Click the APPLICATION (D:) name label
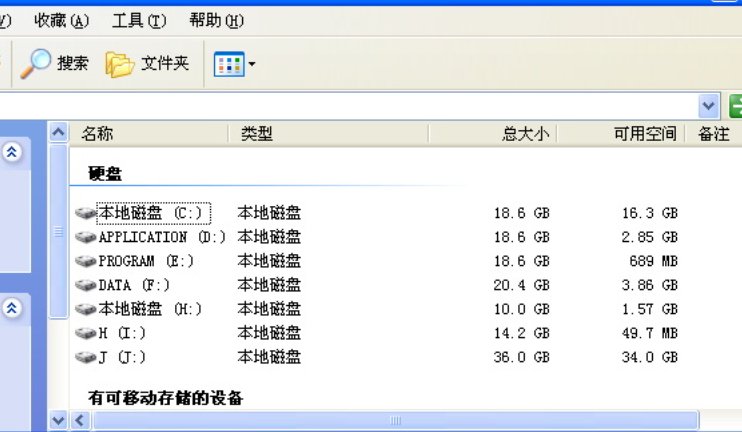Viewport: 742px width, 432px height. coord(162,237)
